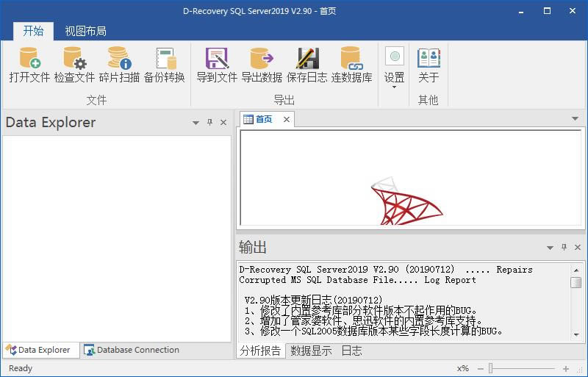Click the output line starting with '2、增加了管家婆软件'
This screenshot has width=588, height=377.
pos(363,320)
